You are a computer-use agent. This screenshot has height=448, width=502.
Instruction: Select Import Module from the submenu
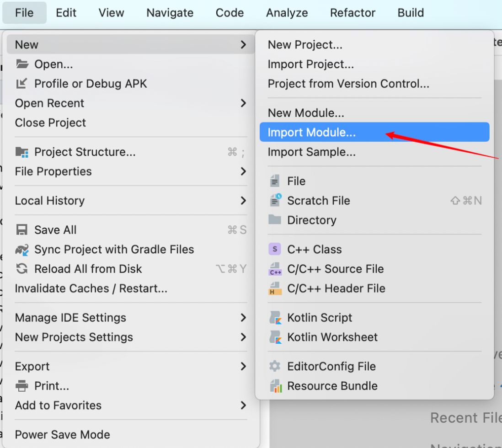(x=312, y=133)
